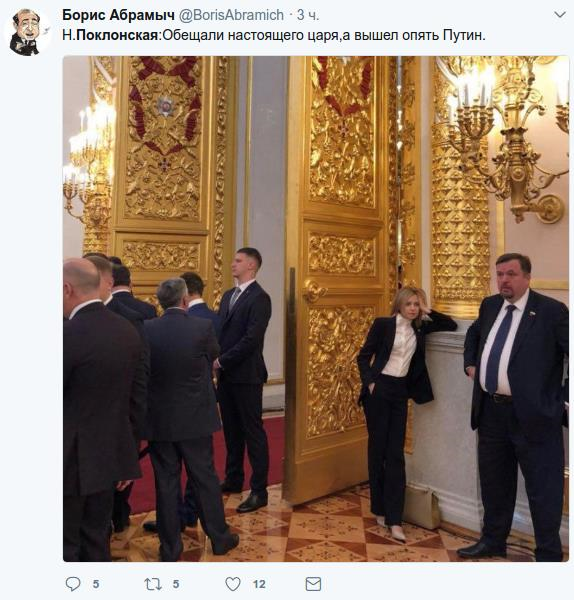Click the likes count 12
Viewport: 574px width, 600px height.
(259, 584)
